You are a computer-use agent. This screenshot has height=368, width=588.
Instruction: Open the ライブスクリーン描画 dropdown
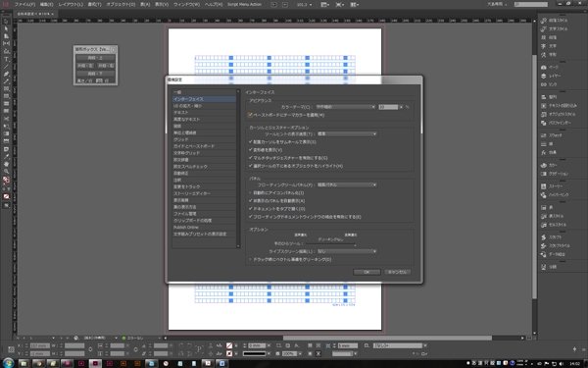[347, 251]
